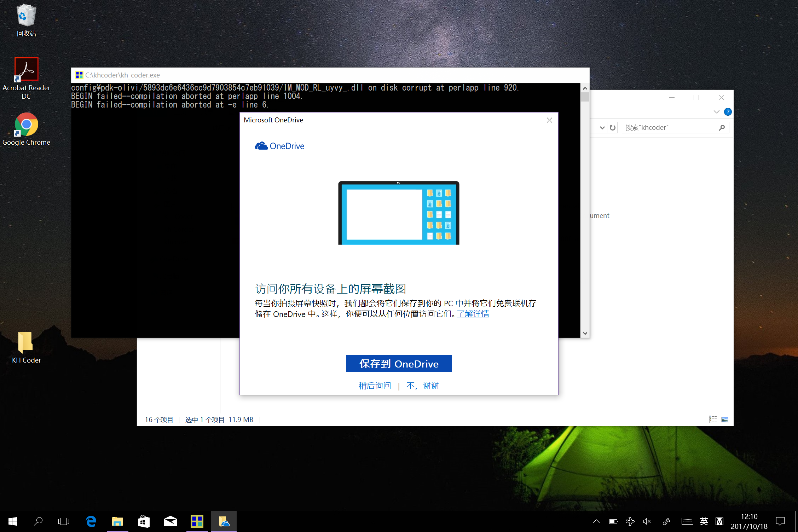798x532 pixels.
Task: Launch Google Chrome desktop shortcut
Action: click(26, 129)
